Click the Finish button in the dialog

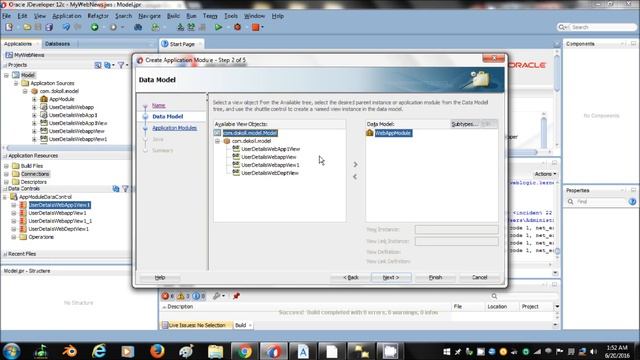point(435,278)
